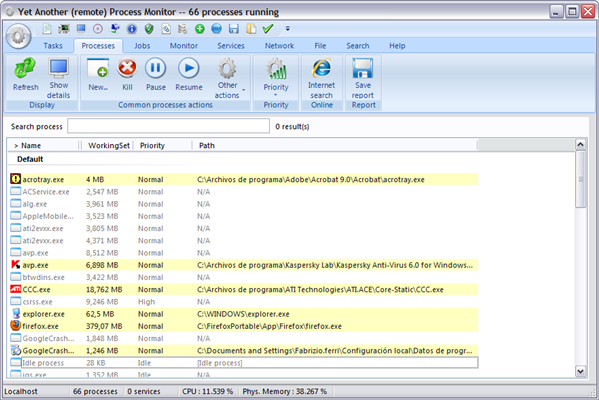Select the ACService.exe process
Screen dimensions: 599x400
(243, 191)
